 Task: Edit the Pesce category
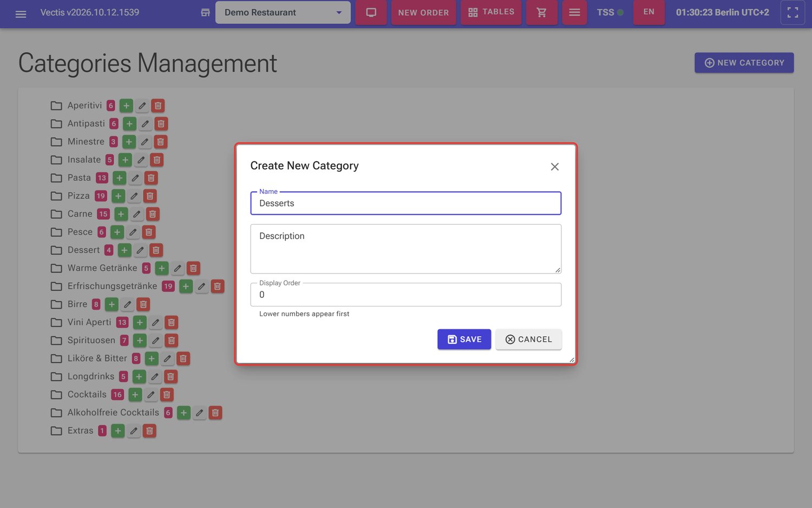coord(133,232)
